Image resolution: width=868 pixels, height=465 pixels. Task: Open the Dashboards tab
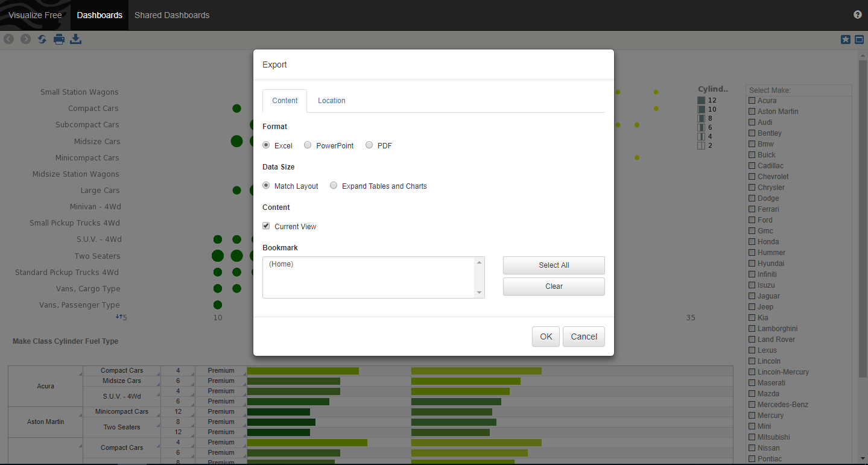[x=100, y=15]
